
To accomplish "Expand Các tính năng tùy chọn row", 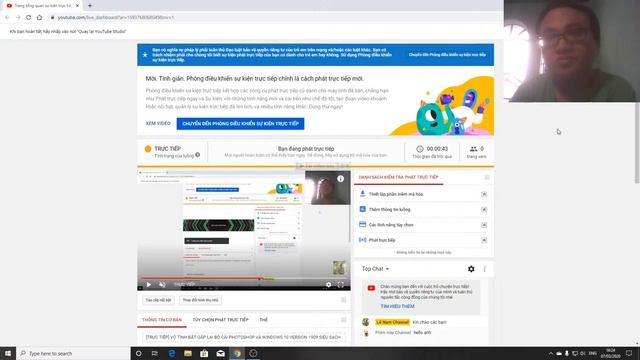I will pos(484,225).
